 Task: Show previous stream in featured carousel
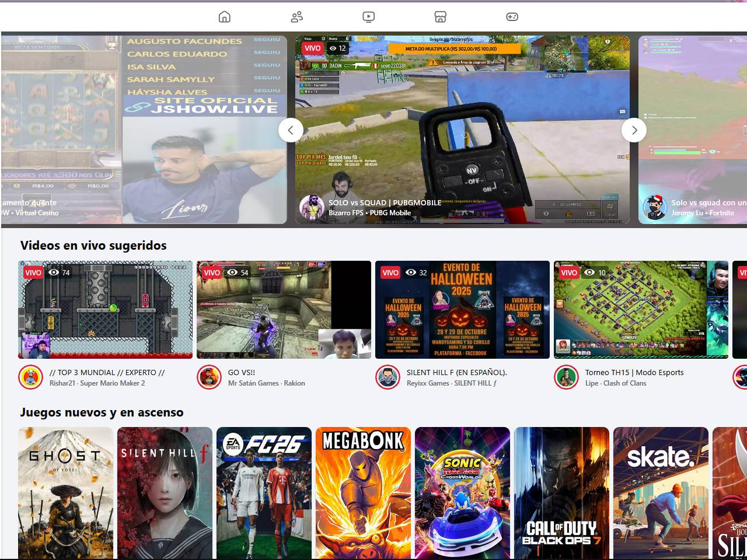click(291, 130)
